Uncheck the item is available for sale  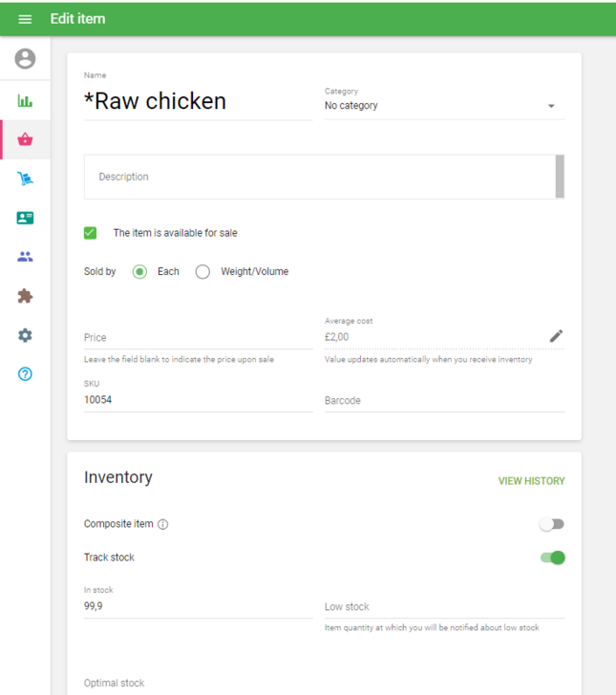91,233
